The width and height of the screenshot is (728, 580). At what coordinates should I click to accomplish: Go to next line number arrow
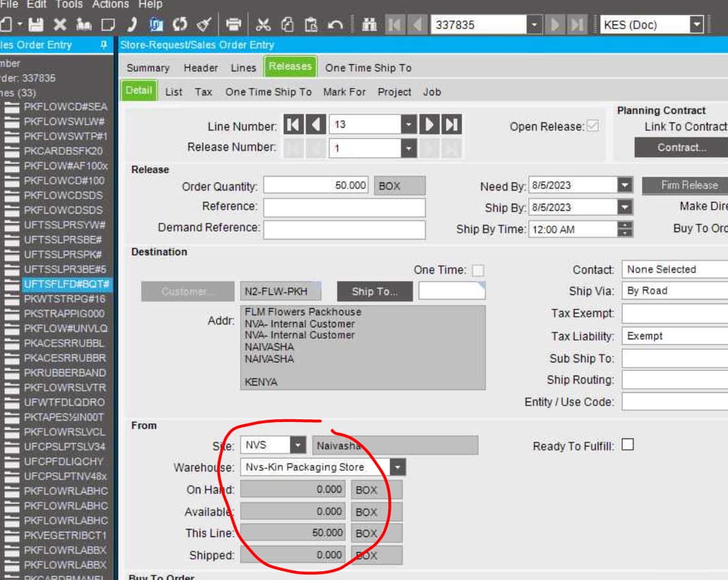point(430,124)
